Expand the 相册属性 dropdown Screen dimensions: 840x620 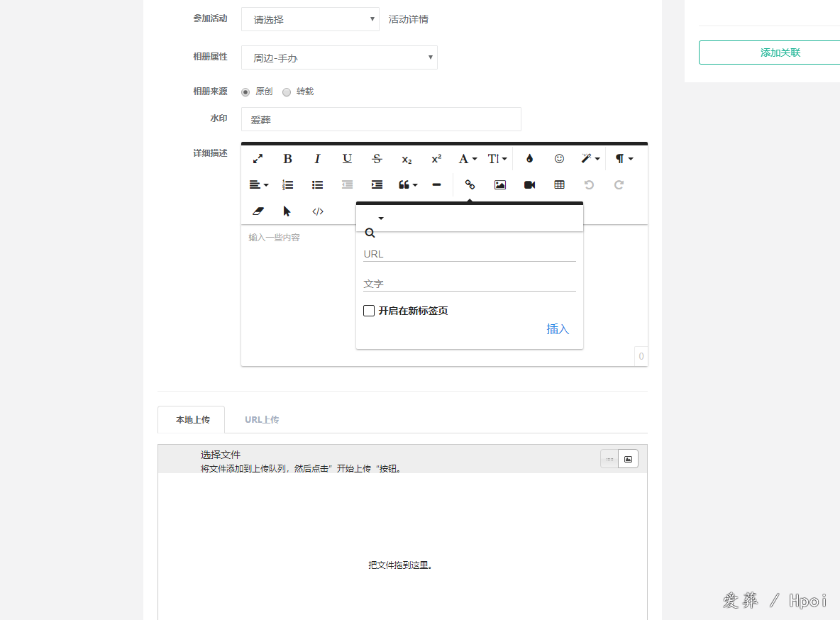point(339,57)
